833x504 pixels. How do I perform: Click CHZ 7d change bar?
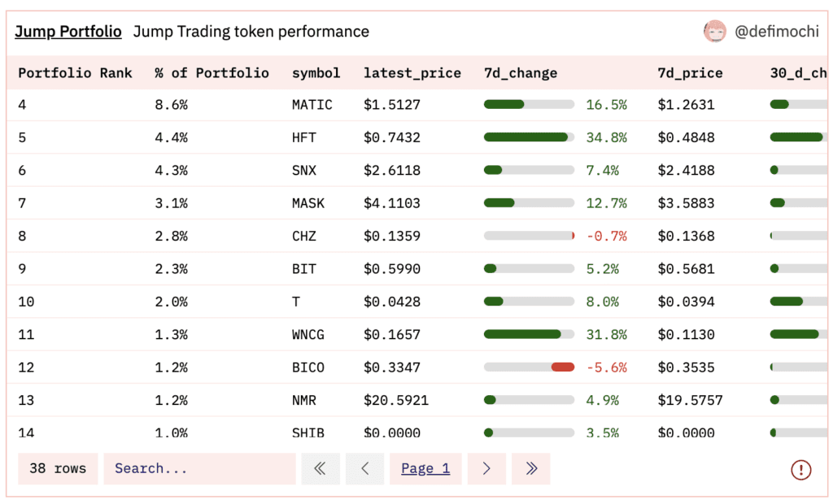click(529, 236)
